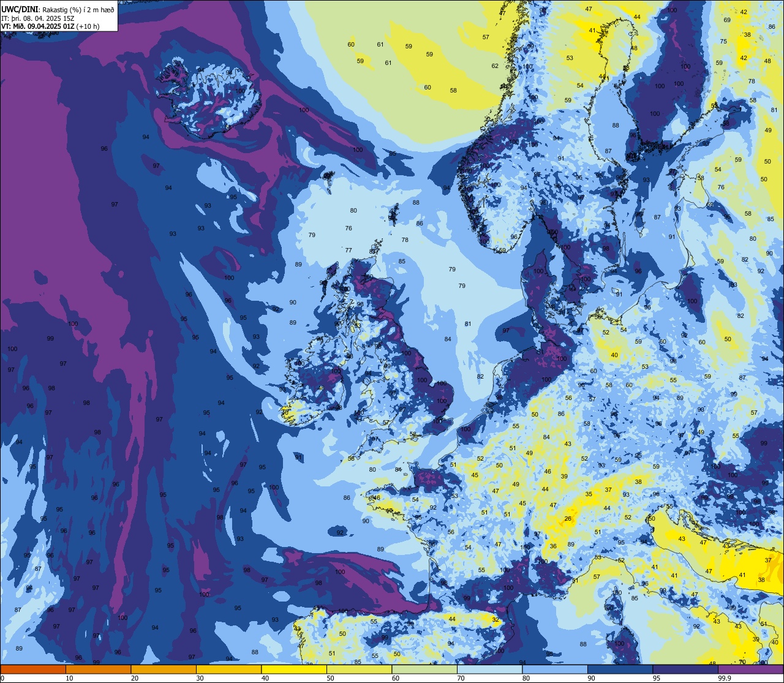Click the map value 62 off the Norwegian coast
The image size is (784, 683).
point(495,66)
